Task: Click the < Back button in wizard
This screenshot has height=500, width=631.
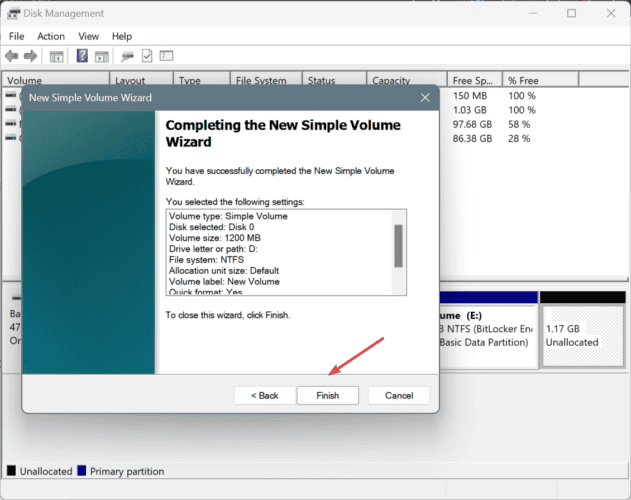Action: pyautogui.click(x=264, y=395)
